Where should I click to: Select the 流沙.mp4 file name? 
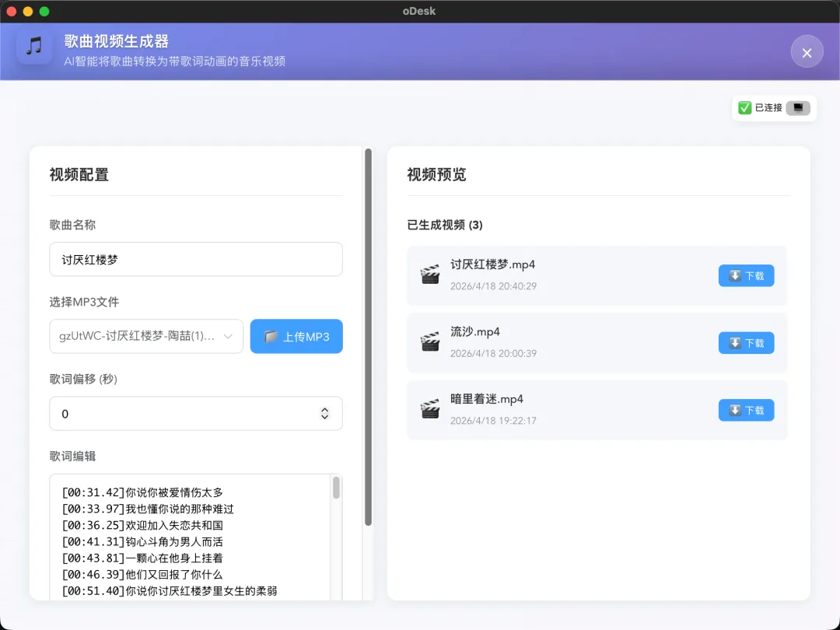coord(475,332)
